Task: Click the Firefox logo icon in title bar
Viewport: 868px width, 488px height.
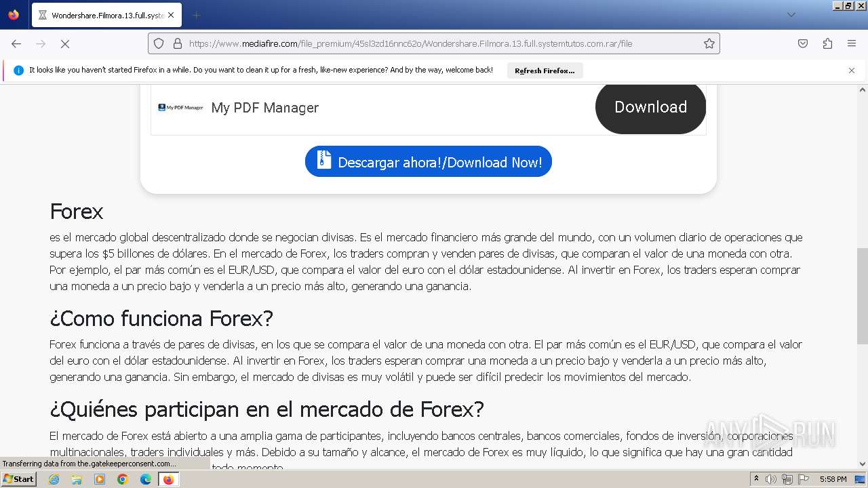Action: [x=14, y=14]
